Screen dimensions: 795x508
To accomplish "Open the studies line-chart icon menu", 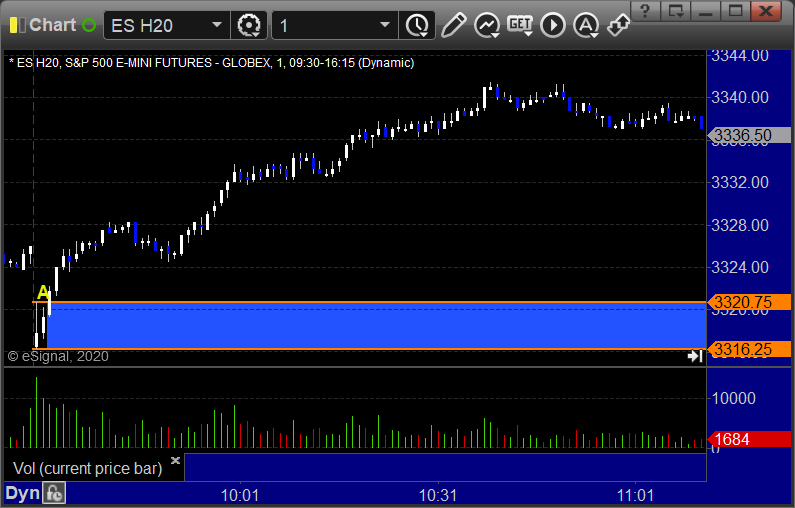I will [487, 25].
